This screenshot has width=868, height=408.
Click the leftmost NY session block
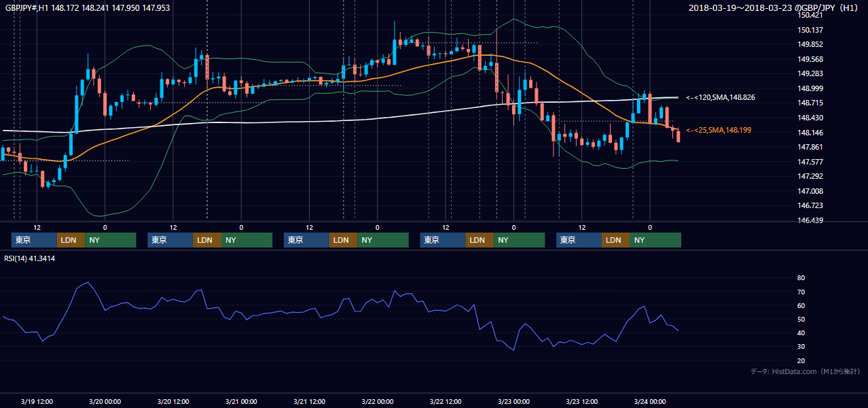pyautogui.click(x=111, y=240)
